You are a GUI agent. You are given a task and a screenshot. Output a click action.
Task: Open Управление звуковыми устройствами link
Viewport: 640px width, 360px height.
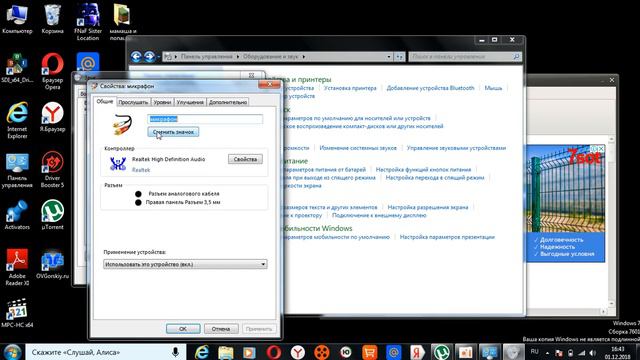456,148
